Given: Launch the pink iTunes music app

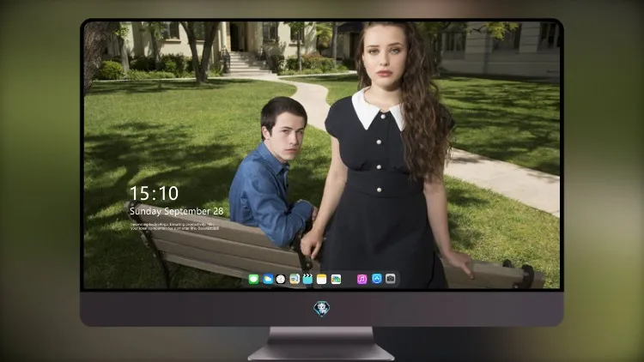Looking at the screenshot, I should click(x=361, y=279).
